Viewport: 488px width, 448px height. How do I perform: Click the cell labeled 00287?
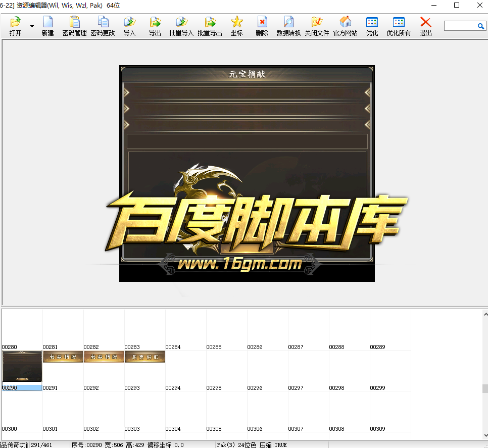click(x=309, y=330)
